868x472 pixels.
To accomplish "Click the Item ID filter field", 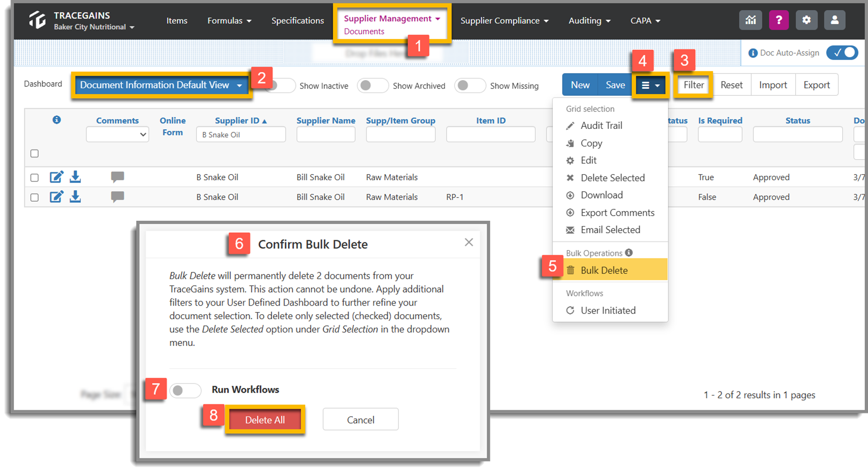I will pos(491,135).
